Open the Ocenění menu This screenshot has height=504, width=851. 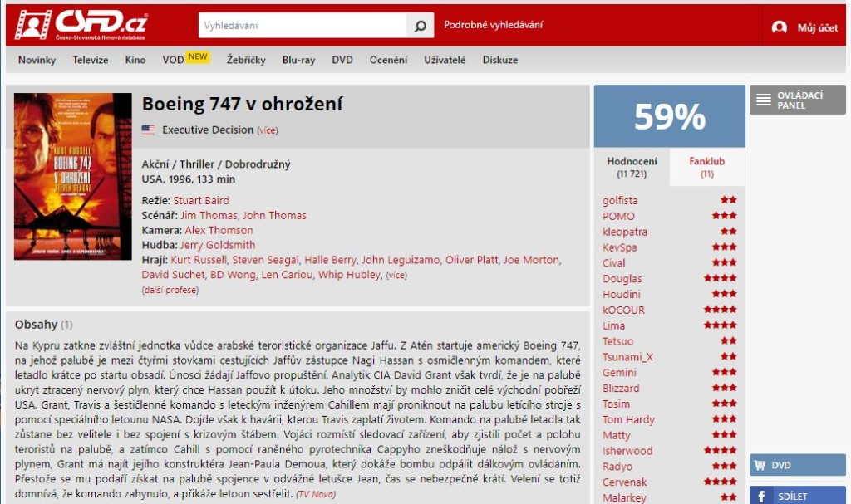click(388, 60)
